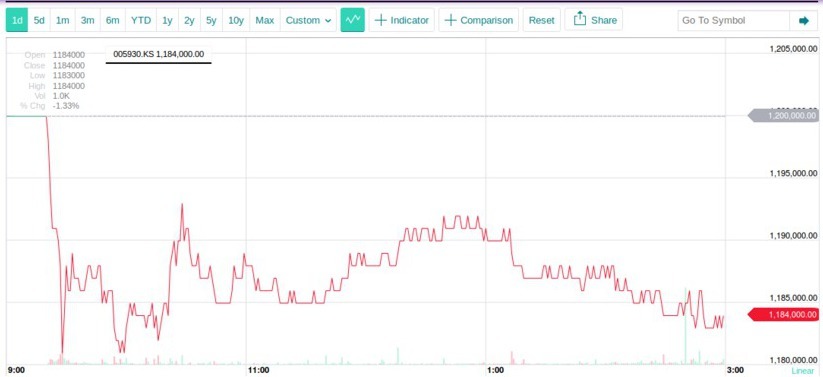This screenshot has height=377, width=823.
Task: Click the 005930.KS 1,184,000.00 legend label
Action: coord(159,54)
